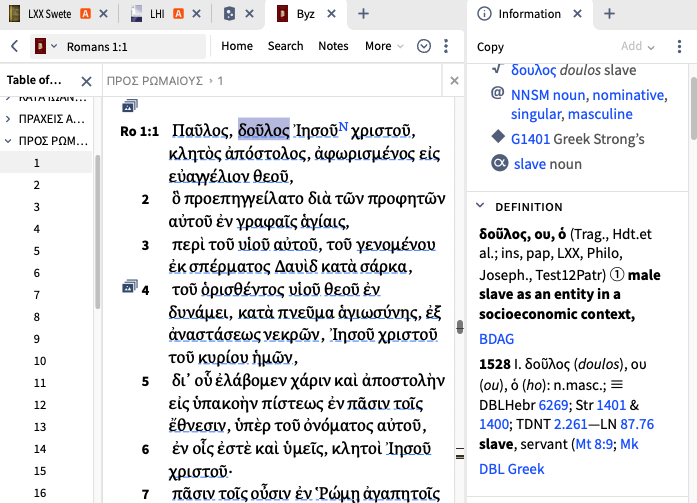Image resolution: width=697 pixels, height=503 pixels.
Task: Open the TDNT 2.261 link
Action: tap(571, 424)
